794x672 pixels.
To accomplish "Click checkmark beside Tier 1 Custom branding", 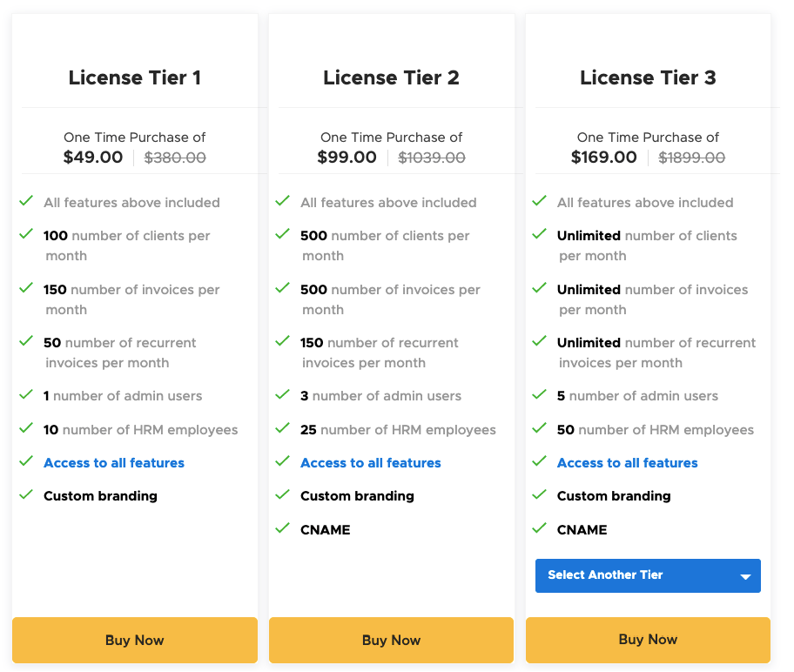I will tap(26, 494).
